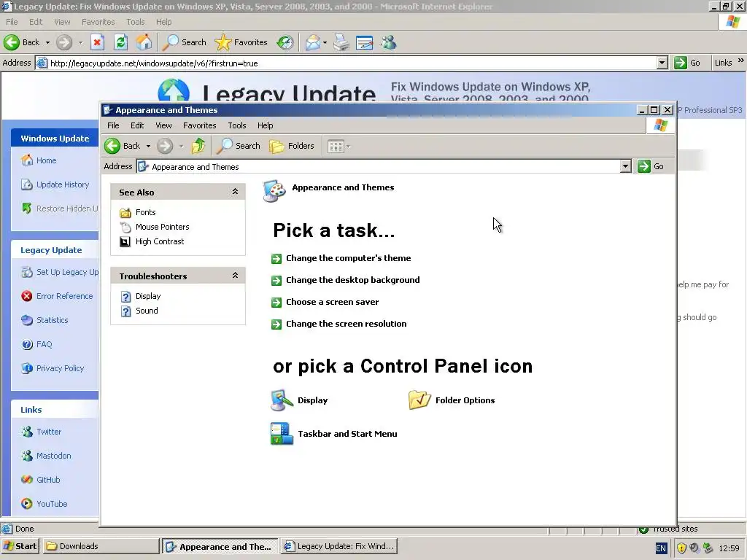Open FAQ link in the sidebar
Viewport: 747px width, 560px height.
(x=36, y=344)
